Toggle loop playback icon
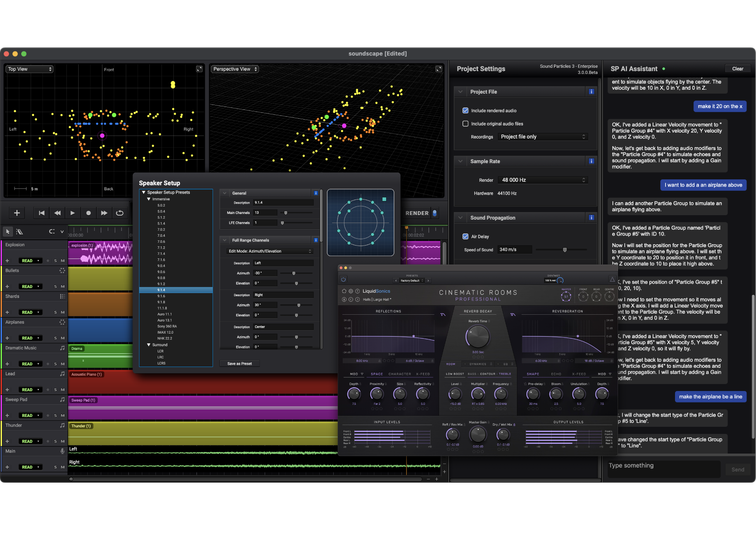This screenshot has height=546, width=756. point(120,213)
